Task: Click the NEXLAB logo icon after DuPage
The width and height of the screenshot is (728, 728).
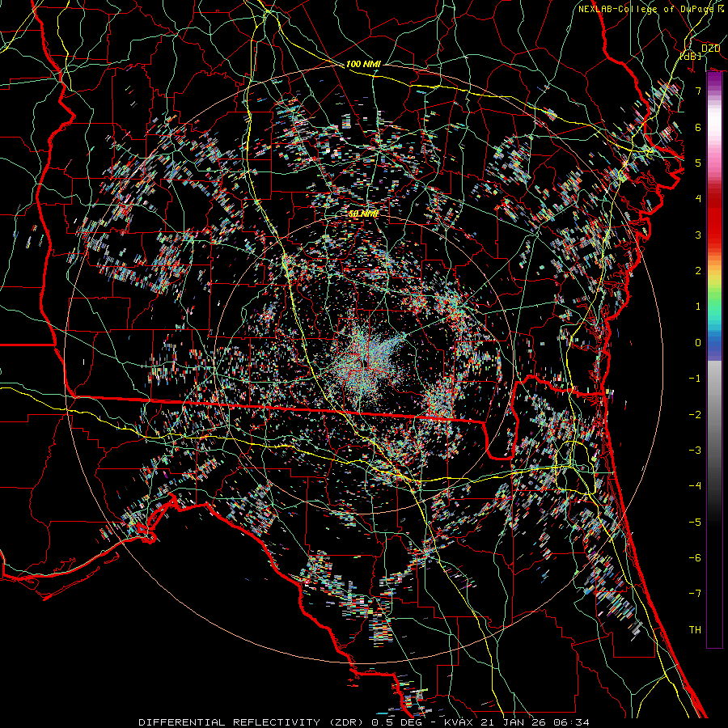Action: pyautogui.click(x=721, y=9)
